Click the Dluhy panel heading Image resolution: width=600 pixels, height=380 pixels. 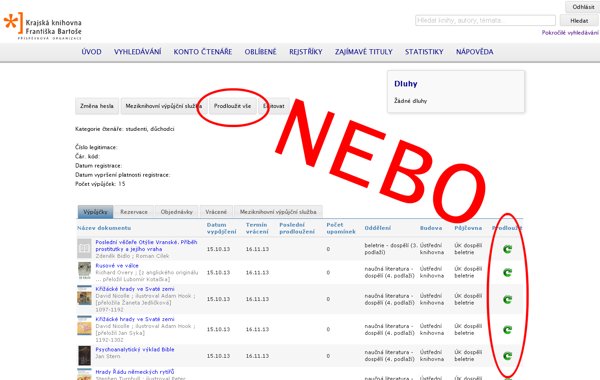click(x=406, y=84)
